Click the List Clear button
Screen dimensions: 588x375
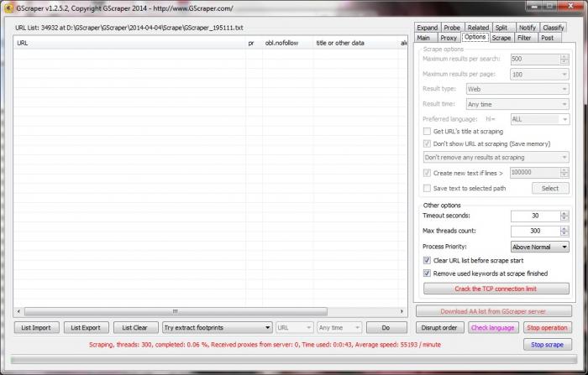coord(135,328)
